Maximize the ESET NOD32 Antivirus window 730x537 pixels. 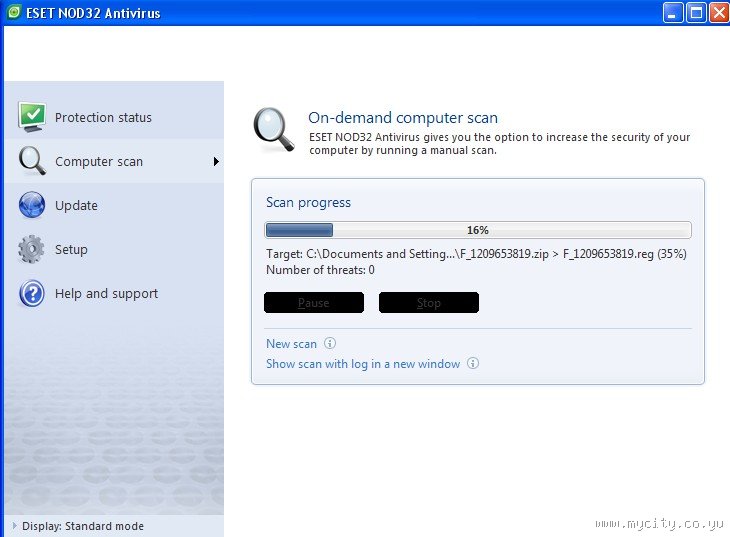[696, 13]
